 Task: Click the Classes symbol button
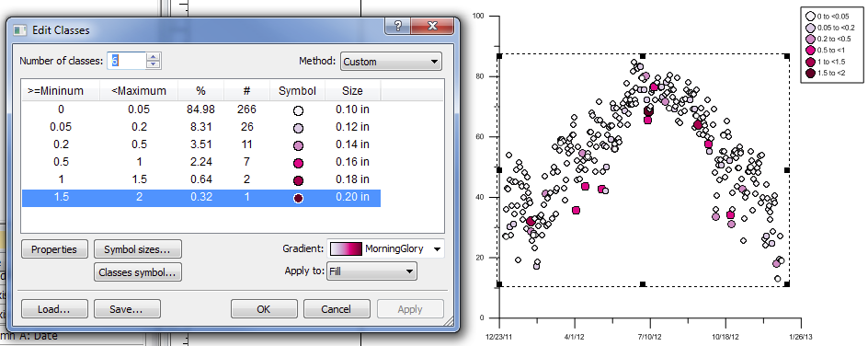pyautogui.click(x=138, y=271)
